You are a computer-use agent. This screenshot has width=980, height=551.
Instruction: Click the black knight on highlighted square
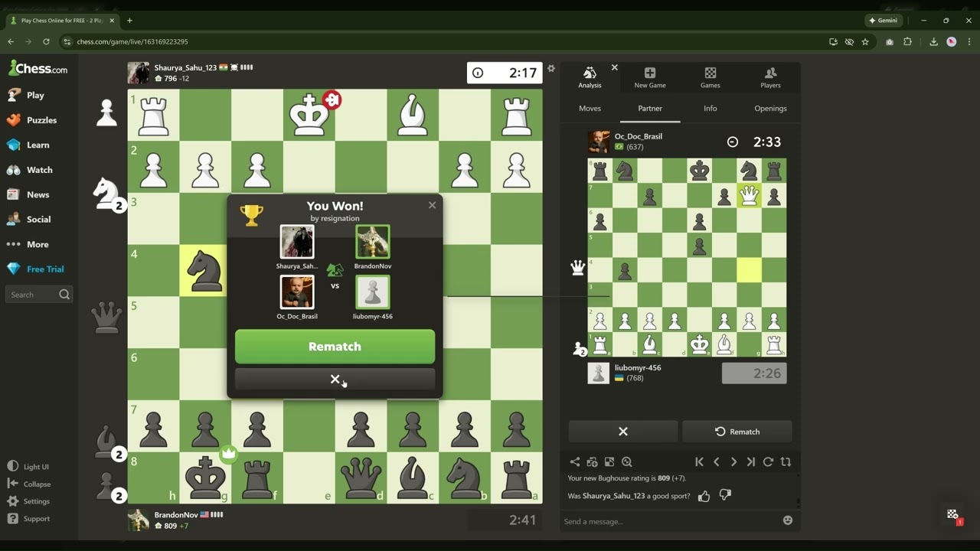pyautogui.click(x=205, y=270)
